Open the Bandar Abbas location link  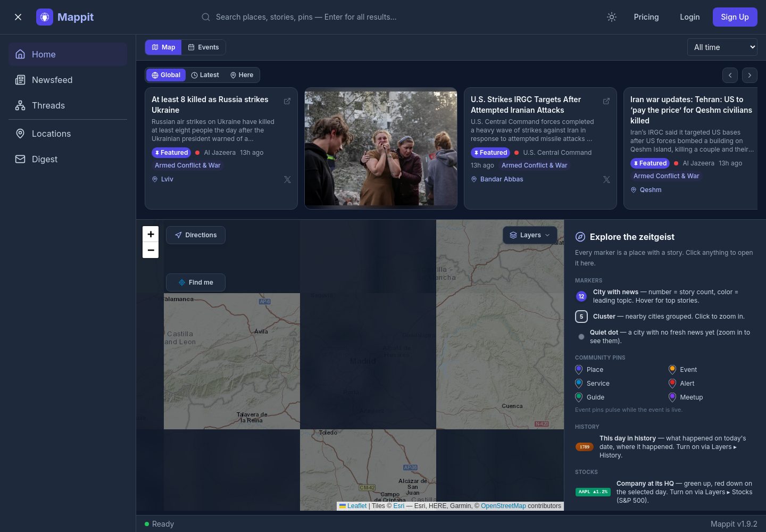[497, 179]
